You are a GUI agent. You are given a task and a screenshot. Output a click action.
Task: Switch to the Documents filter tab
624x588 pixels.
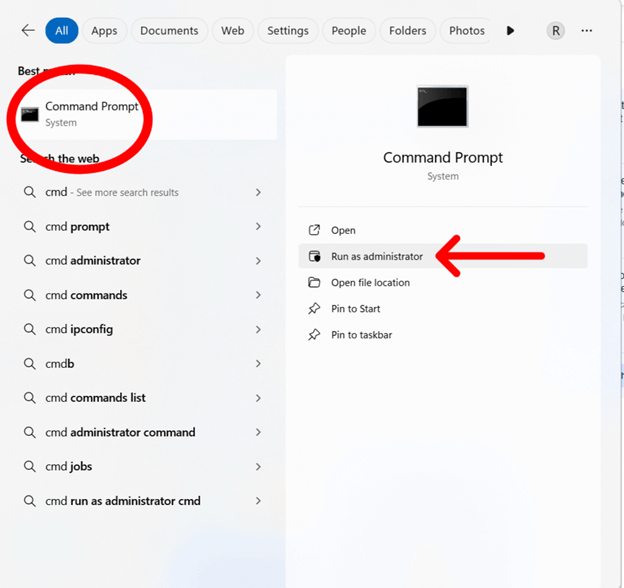pos(169,31)
